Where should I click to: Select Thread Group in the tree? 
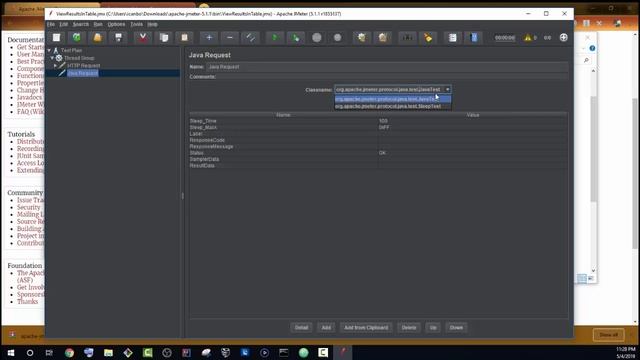point(79,58)
